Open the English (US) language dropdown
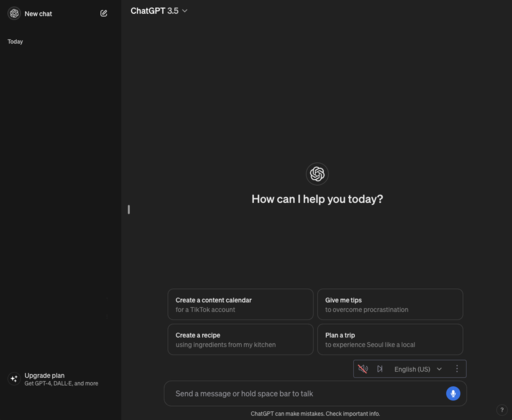Viewport: 512px width, 420px height. pos(418,369)
